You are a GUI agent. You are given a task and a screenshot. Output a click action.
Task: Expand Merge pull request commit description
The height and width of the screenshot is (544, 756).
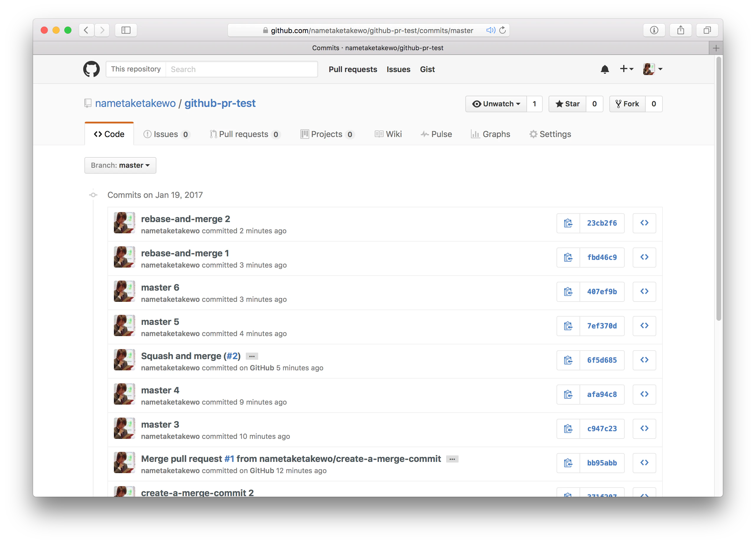452,459
